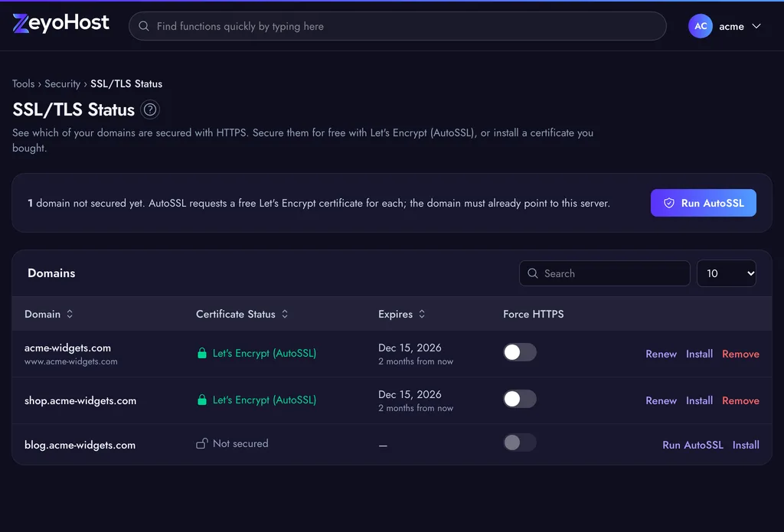The height and width of the screenshot is (532, 784).
Task: Toggle Force HTTPS for blog.acme-widgets.com
Action: point(520,442)
